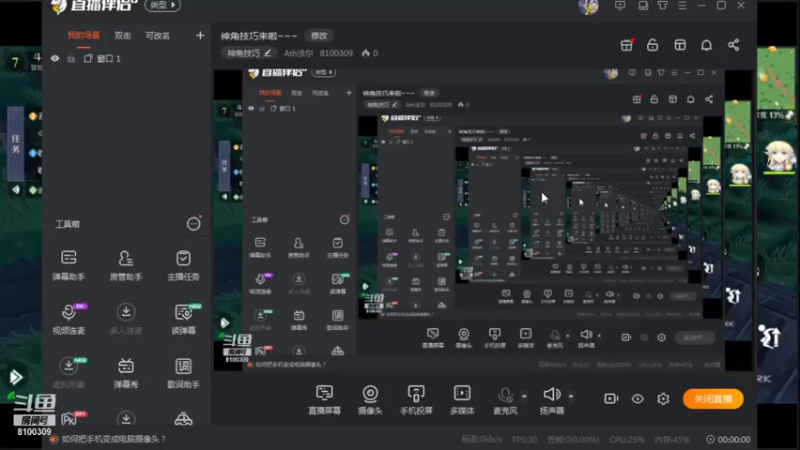Screen dimensions: 800x450
Task: Open the 主播任务 streamer tasks tool
Action: pyautogui.click(x=183, y=265)
